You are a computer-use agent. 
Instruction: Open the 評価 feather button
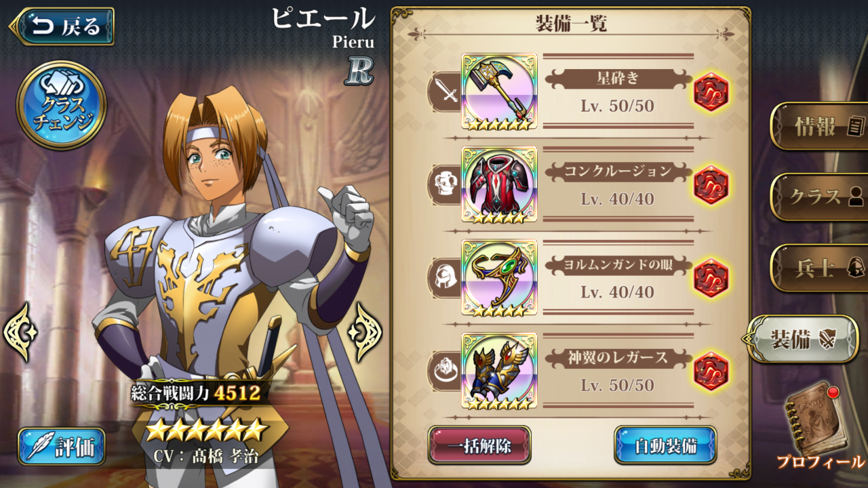click(x=62, y=446)
